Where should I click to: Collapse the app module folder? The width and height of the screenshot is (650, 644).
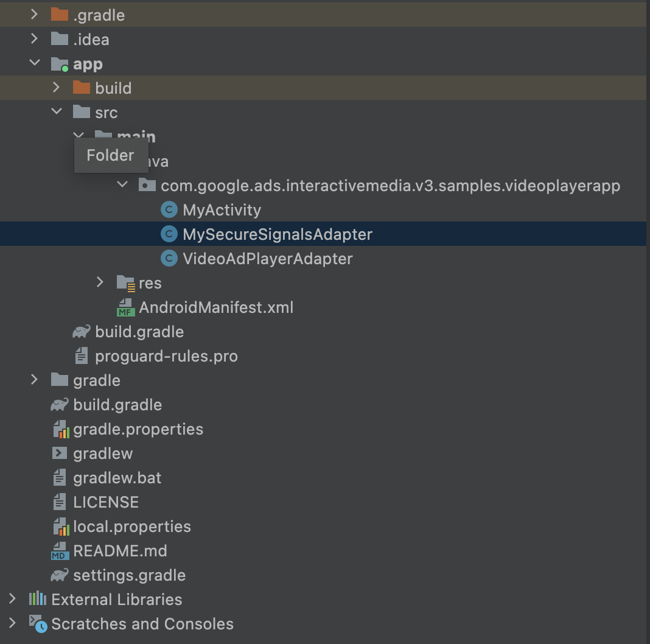35,63
